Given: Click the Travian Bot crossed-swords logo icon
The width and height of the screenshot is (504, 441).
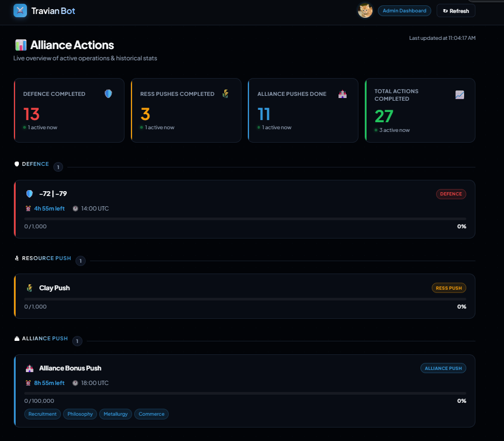Looking at the screenshot, I should tap(20, 11).
